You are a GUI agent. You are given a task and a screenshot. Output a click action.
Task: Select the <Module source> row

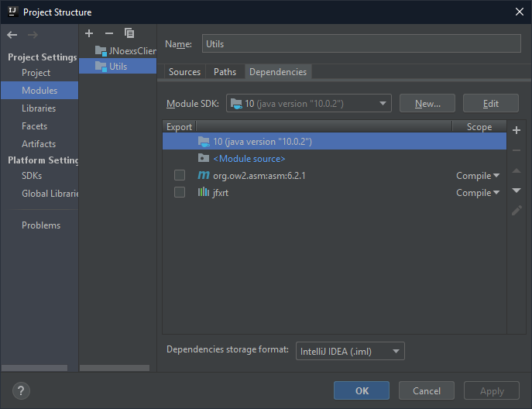(x=335, y=158)
